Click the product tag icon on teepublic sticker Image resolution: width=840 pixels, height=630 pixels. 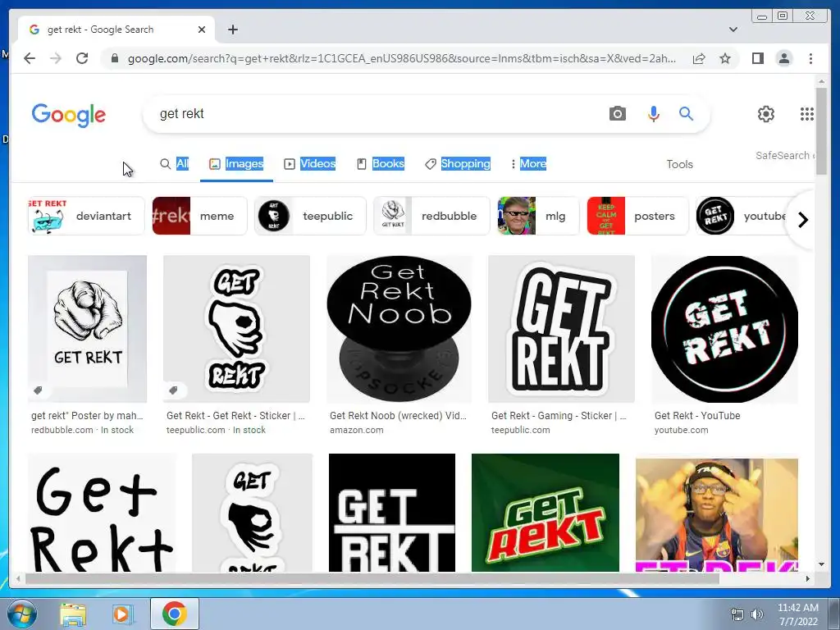[173, 390]
